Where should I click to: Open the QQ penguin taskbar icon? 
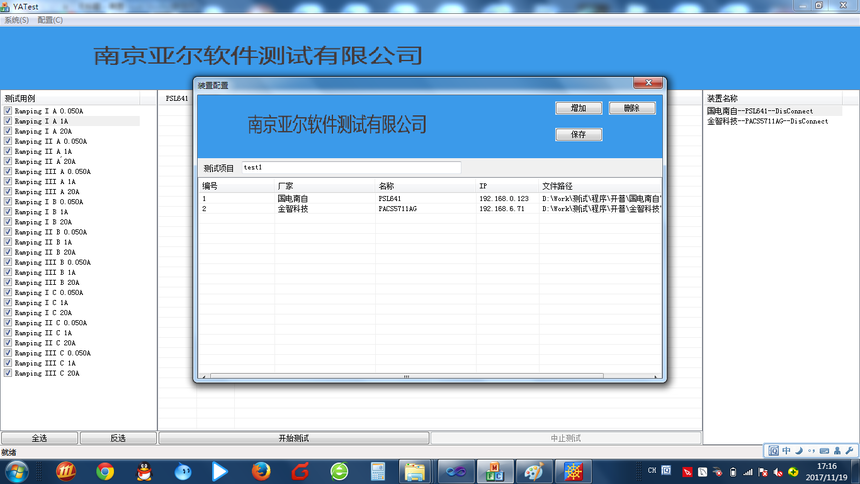[x=144, y=470]
